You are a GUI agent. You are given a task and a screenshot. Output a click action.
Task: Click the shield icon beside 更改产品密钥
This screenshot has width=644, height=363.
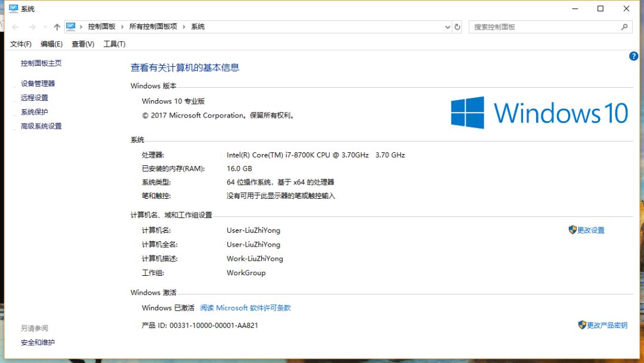click(582, 325)
